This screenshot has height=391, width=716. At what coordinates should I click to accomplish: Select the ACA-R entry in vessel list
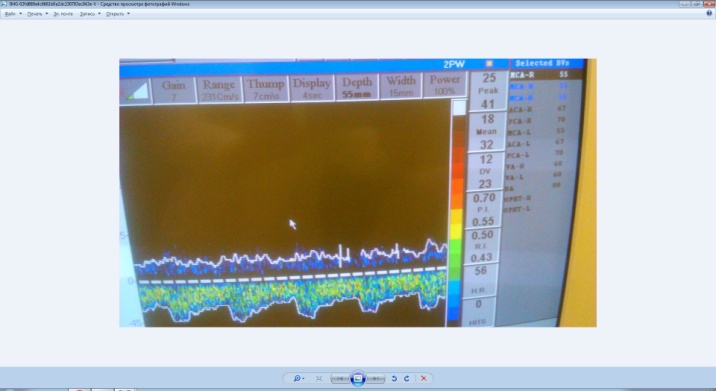pyautogui.click(x=537, y=109)
